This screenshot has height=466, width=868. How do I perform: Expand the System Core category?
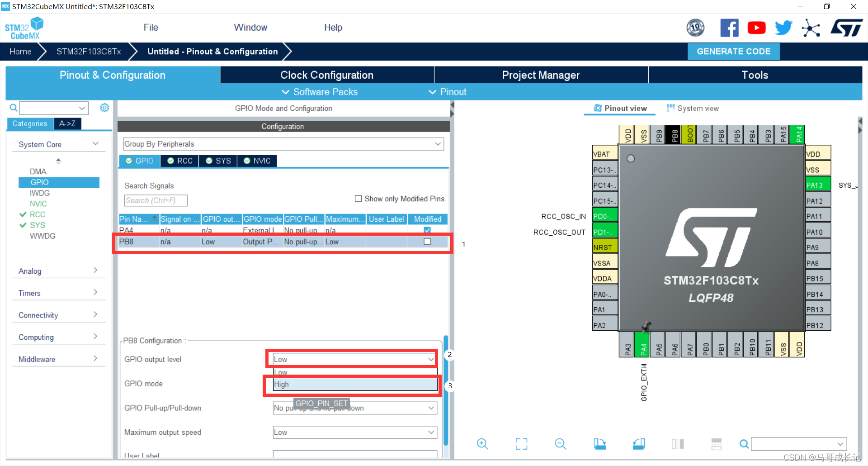[59, 144]
